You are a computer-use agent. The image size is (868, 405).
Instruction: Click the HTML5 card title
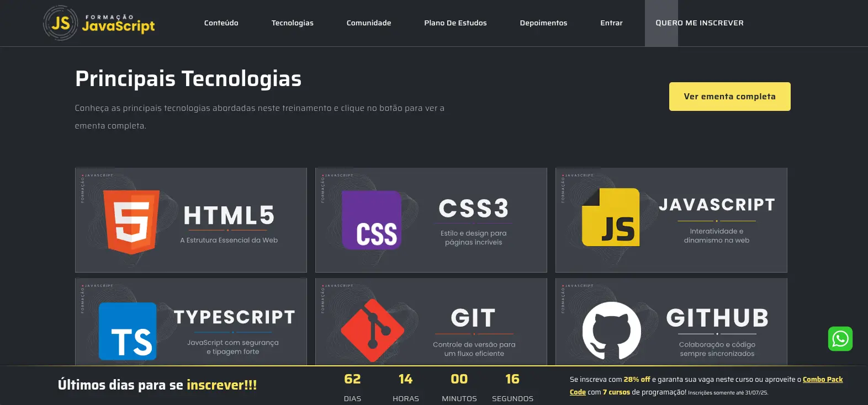[x=229, y=216]
